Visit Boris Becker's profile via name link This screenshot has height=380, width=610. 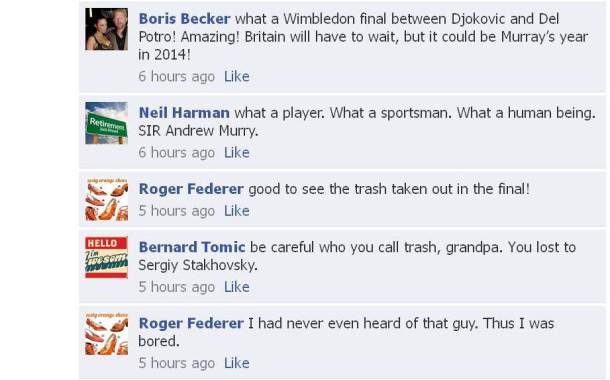[x=184, y=19]
